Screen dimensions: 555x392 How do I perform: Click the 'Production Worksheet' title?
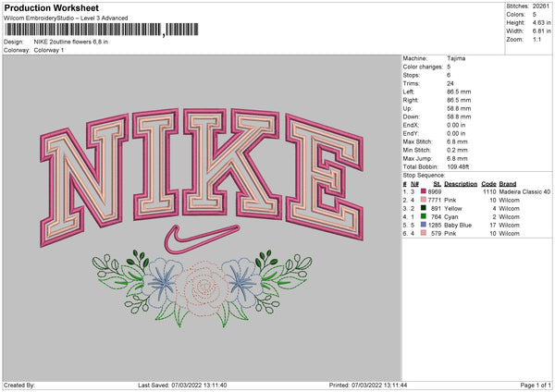[51, 7]
